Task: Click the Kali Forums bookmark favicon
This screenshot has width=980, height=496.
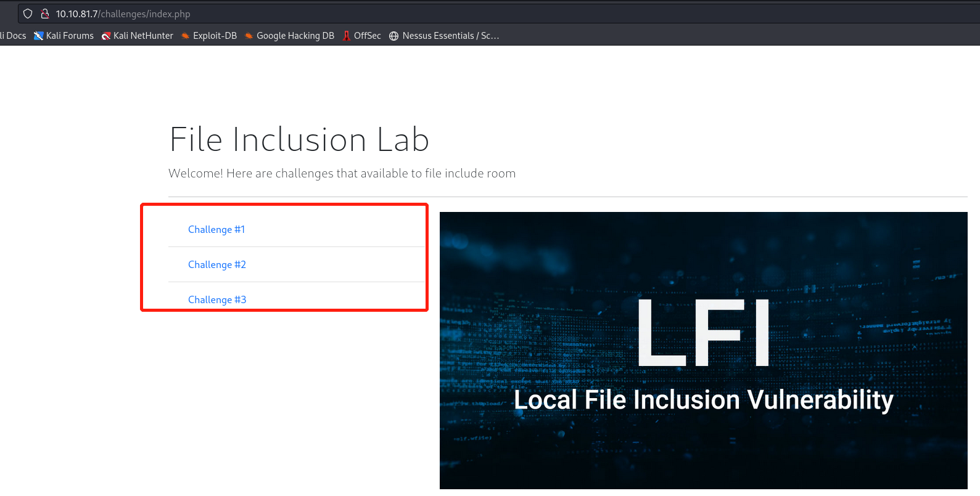Action: coord(38,36)
